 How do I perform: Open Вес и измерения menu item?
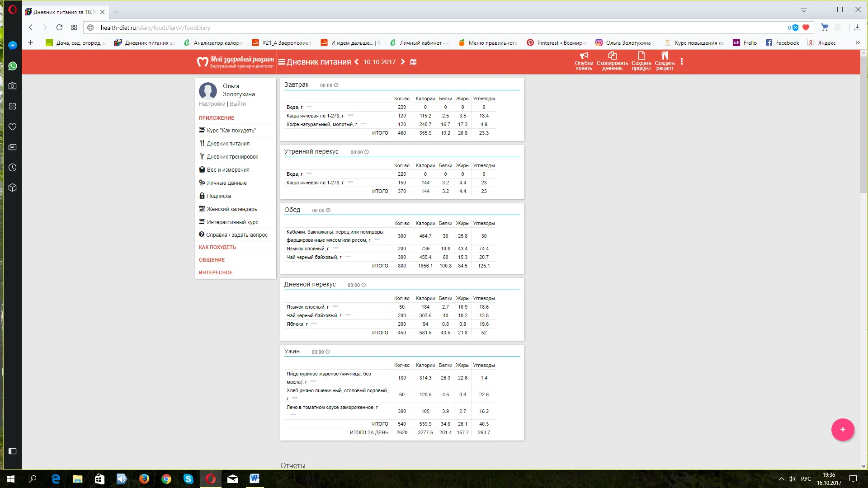click(228, 170)
